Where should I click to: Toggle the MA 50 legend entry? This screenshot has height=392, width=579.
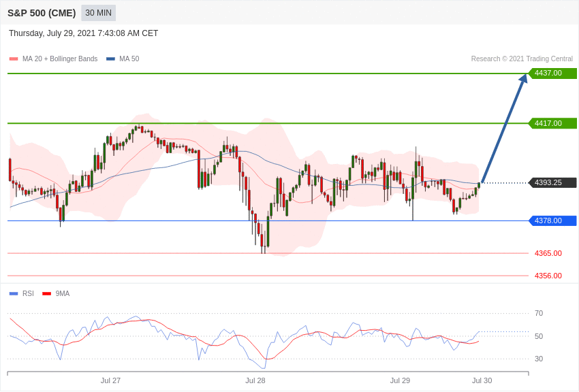[123, 59]
